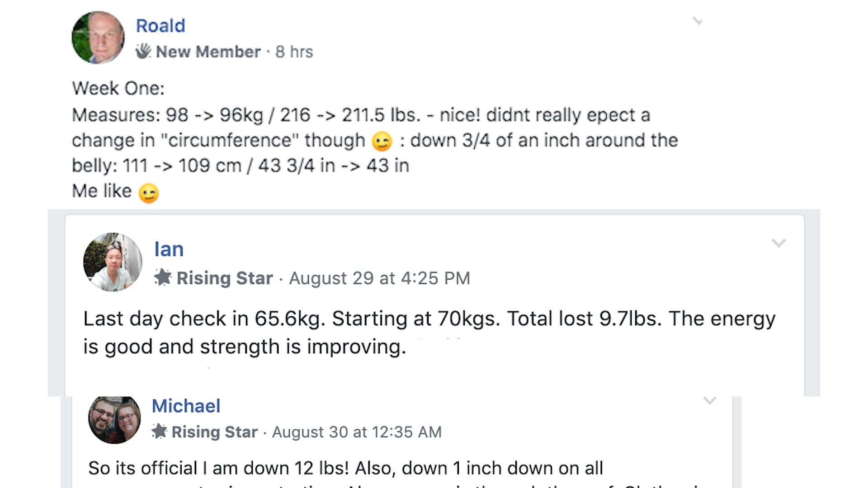Click winking emoji after Me like

coord(149,193)
